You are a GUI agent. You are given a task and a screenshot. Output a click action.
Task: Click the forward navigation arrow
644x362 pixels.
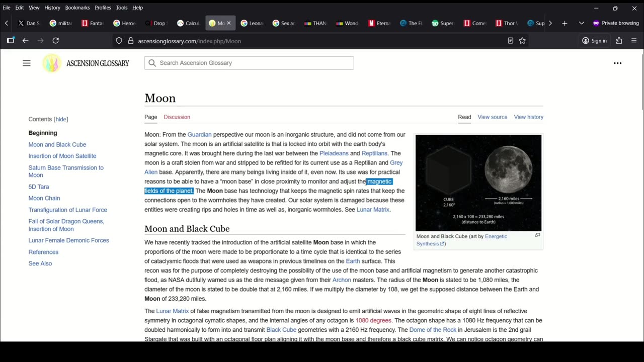click(41, 41)
